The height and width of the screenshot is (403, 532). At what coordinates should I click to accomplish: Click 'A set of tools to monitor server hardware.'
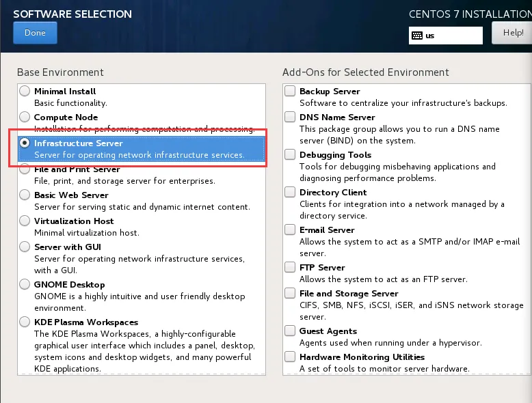tap(384, 369)
